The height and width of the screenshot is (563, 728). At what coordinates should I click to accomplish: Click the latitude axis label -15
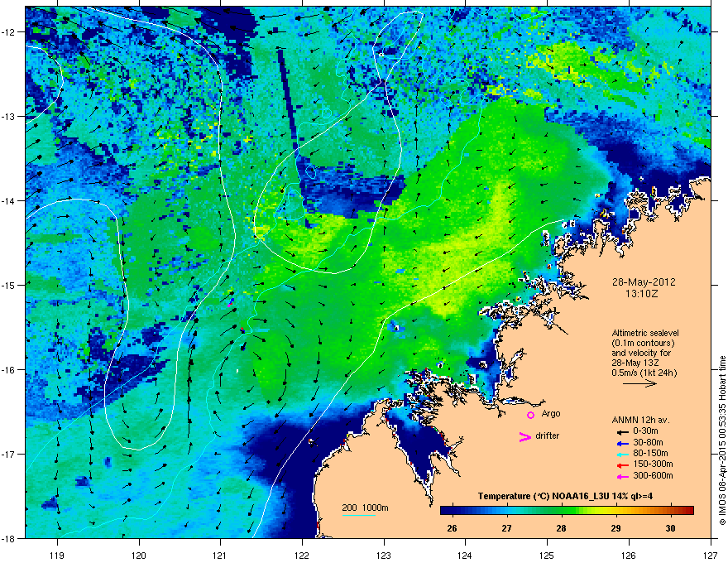[x=9, y=285]
